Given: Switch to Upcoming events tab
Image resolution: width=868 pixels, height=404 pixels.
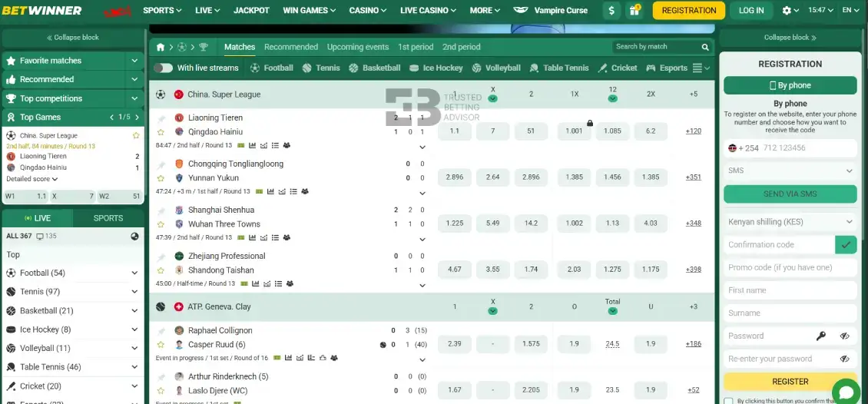Looking at the screenshot, I should [358, 47].
